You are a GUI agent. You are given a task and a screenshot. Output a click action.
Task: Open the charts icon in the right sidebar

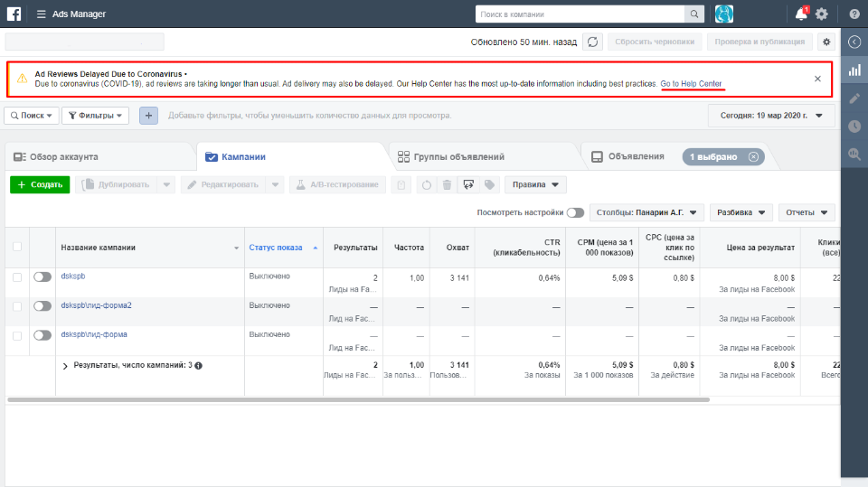(x=854, y=70)
